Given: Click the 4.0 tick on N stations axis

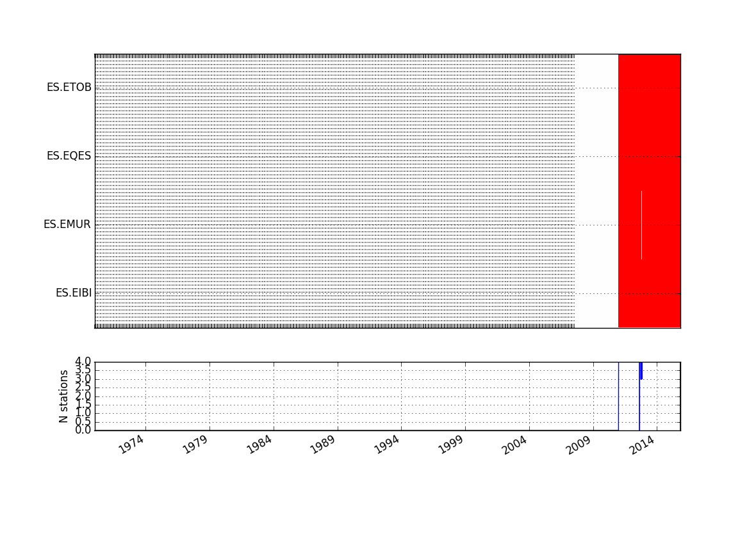Looking at the screenshot, I should pyautogui.click(x=83, y=362).
